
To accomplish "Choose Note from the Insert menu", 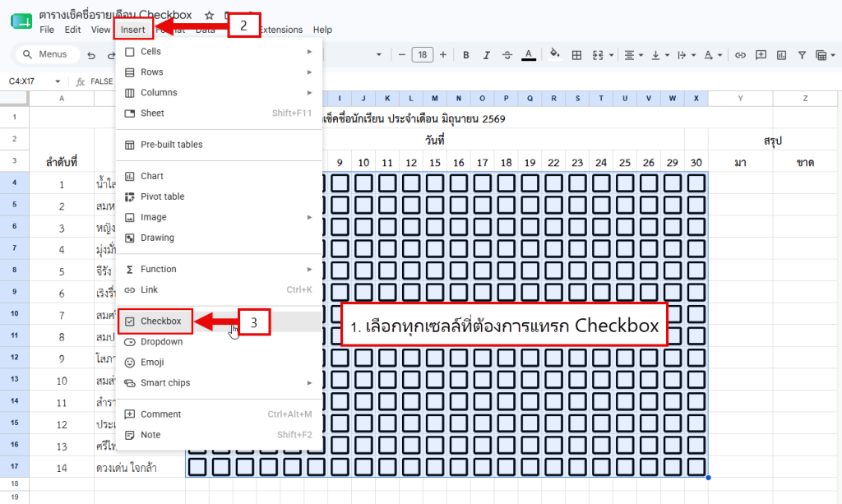I will pos(219,435).
